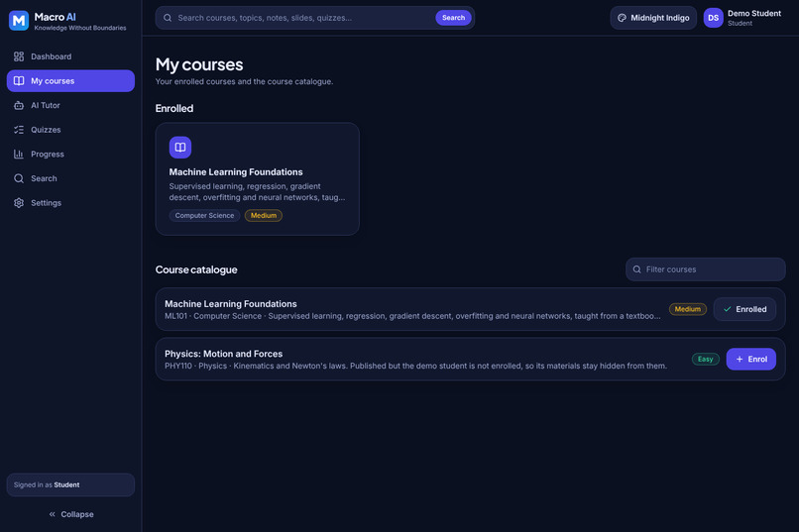Viewport: 799px width, 532px height.
Task: Click the Enrolled section heading
Action: [174, 108]
